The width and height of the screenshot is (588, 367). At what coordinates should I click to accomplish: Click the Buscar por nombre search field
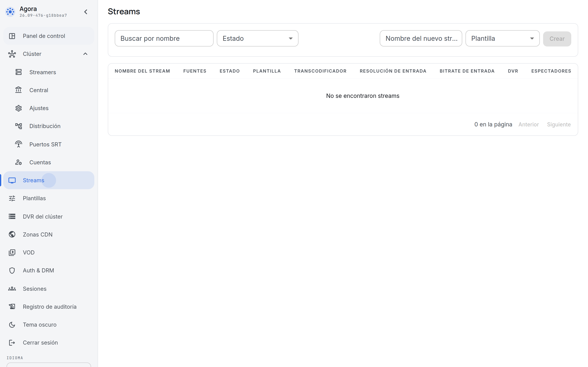click(x=164, y=38)
